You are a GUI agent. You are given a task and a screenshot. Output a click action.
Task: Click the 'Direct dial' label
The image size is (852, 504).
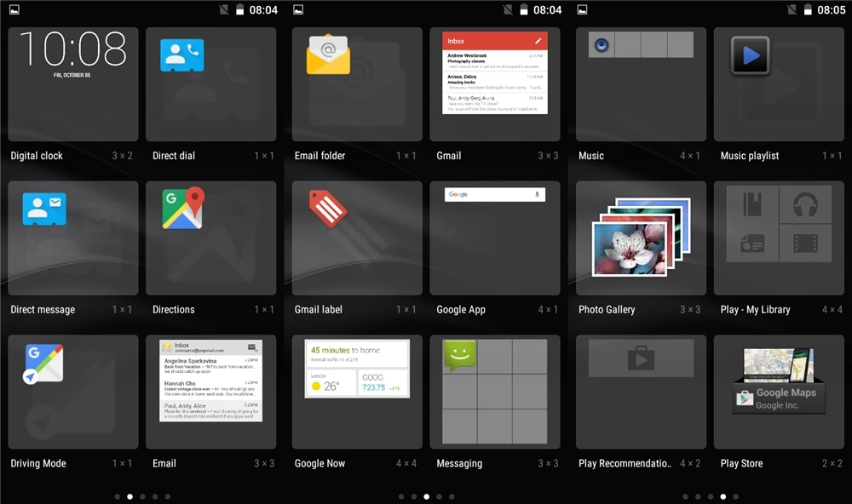(x=173, y=156)
